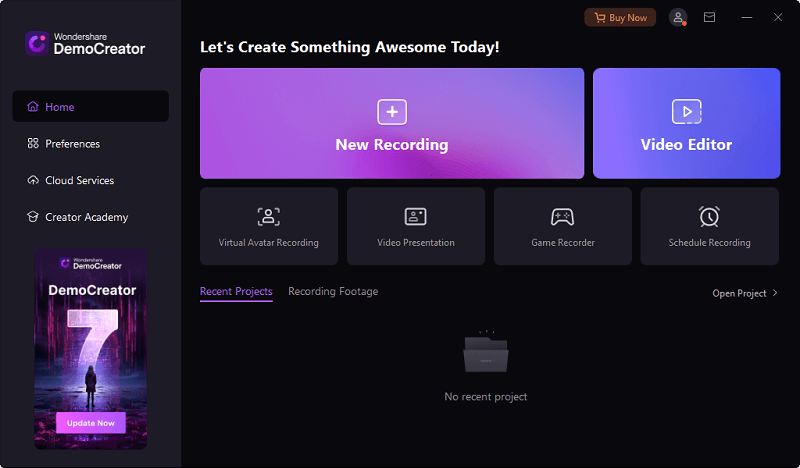Click the Video Presentation screen icon
Viewport: 800px width, 468px height.
click(x=416, y=216)
